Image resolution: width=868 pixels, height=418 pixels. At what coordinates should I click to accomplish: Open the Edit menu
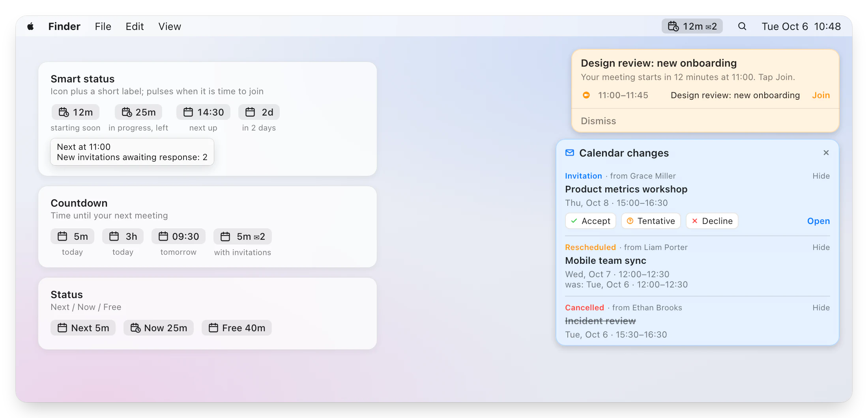[135, 26]
